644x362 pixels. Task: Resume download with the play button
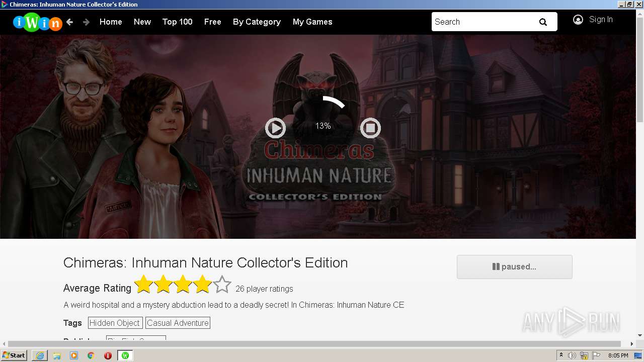(x=275, y=128)
